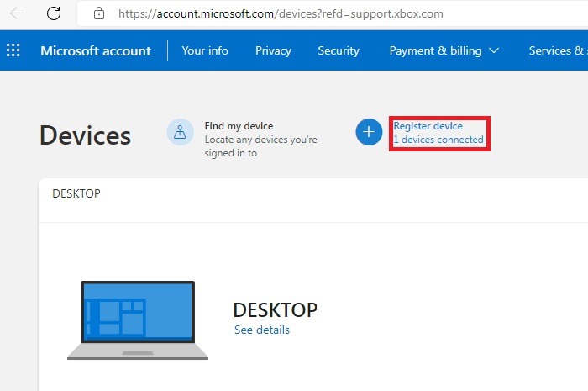Open Find my device link
Viewport: 588px width, 391px height.
(239, 125)
